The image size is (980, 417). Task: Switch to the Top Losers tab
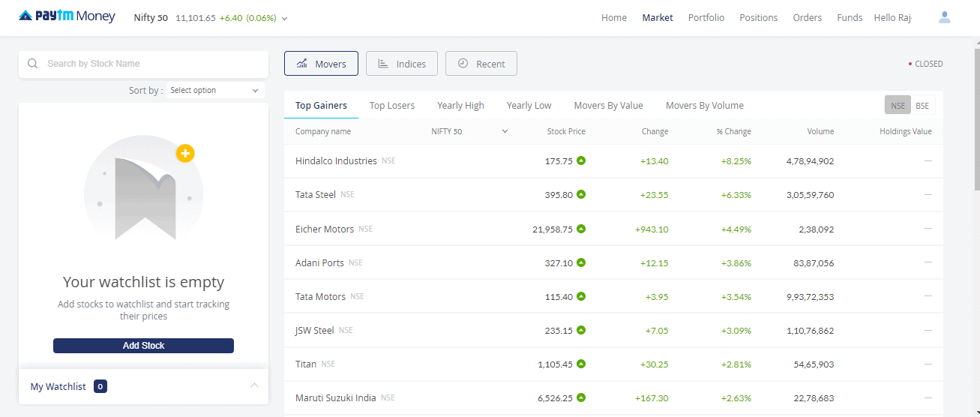(x=391, y=106)
